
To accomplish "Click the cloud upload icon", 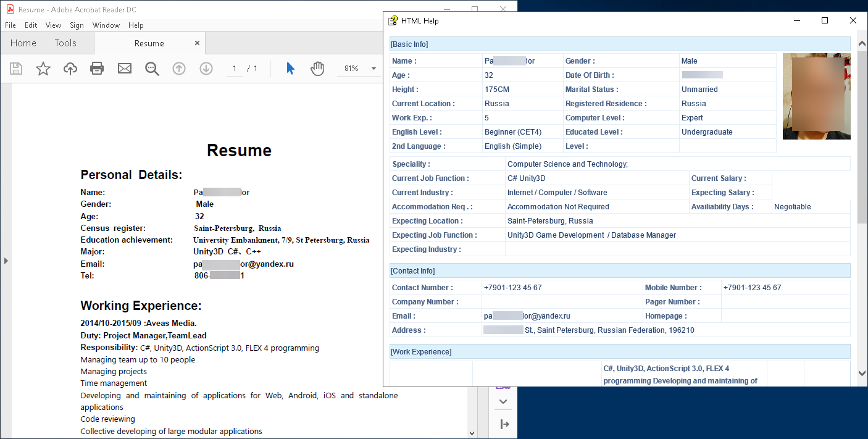I will click(x=70, y=69).
